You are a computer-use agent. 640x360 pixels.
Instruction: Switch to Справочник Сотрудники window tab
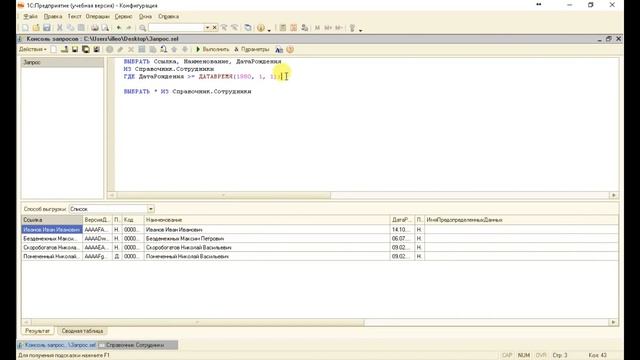138,345
